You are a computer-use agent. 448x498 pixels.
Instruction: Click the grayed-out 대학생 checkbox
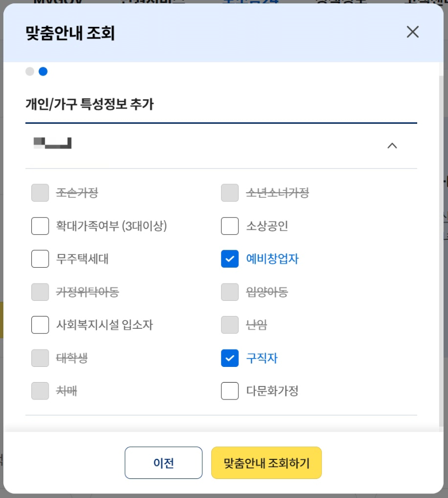click(40, 358)
